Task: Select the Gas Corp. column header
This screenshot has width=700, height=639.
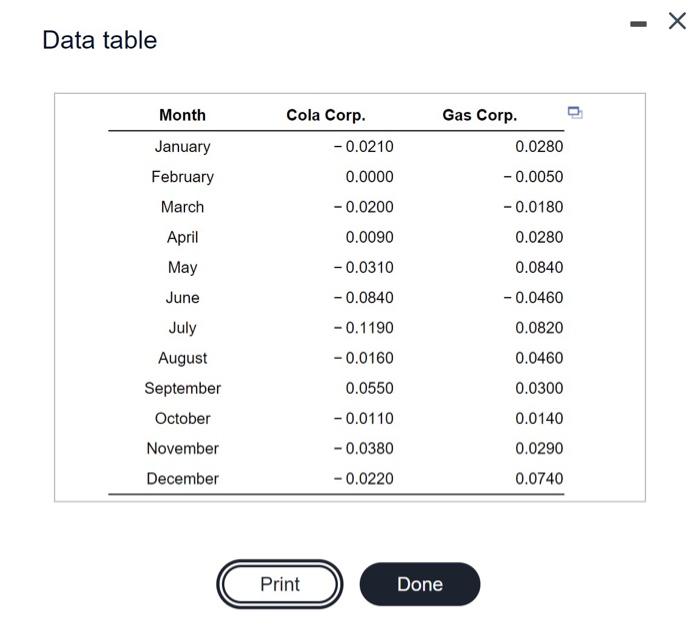Action: click(480, 115)
